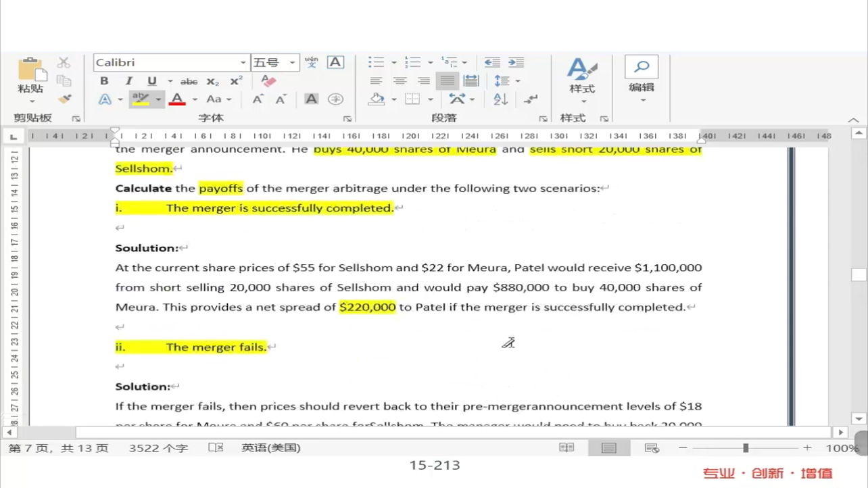Align paragraph text to the right

tap(423, 81)
